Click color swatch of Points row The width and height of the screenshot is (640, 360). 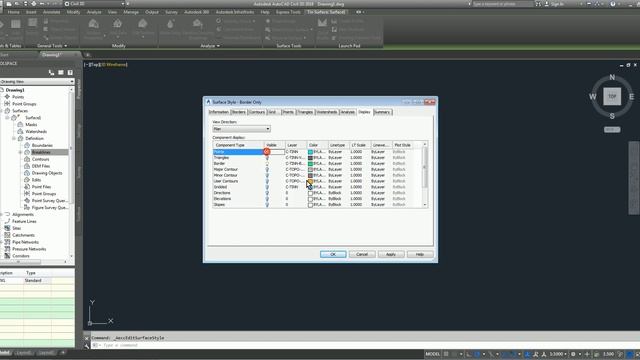click(x=310, y=152)
